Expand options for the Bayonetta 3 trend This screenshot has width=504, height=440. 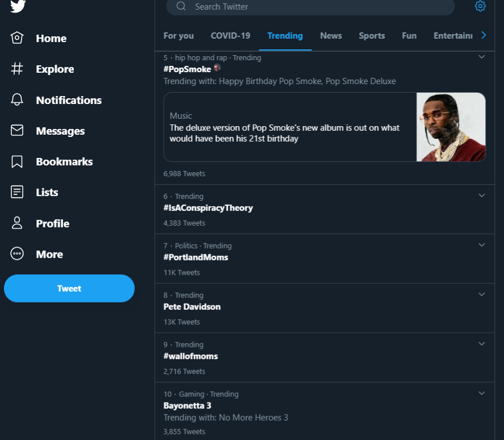tap(481, 393)
